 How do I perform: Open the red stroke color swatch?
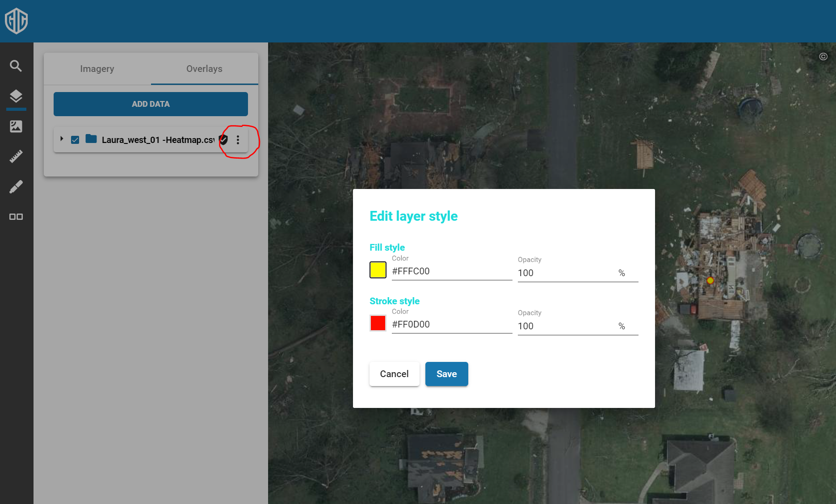[x=378, y=323]
